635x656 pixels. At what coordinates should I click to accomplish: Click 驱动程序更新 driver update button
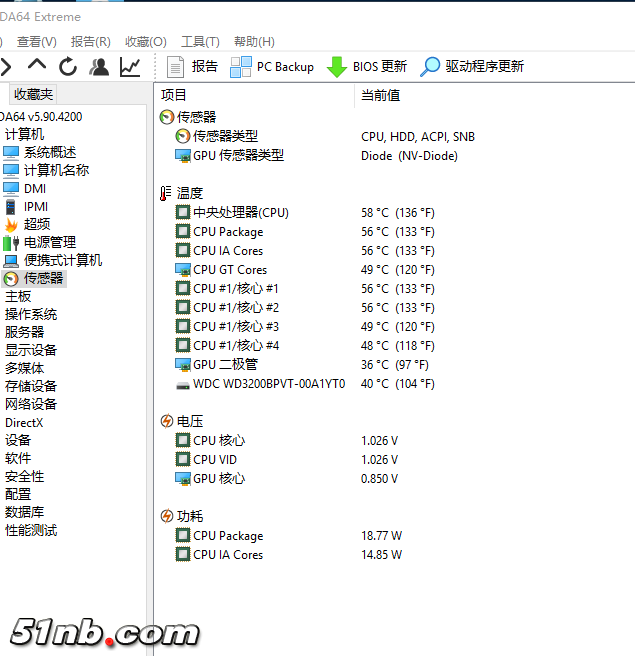point(472,67)
